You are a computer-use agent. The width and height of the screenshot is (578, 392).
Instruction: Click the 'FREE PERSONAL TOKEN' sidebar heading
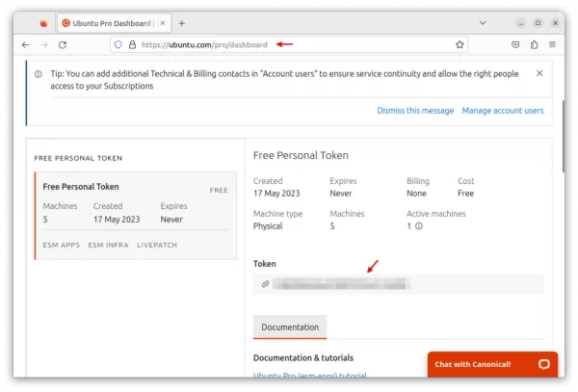point(78,158)
